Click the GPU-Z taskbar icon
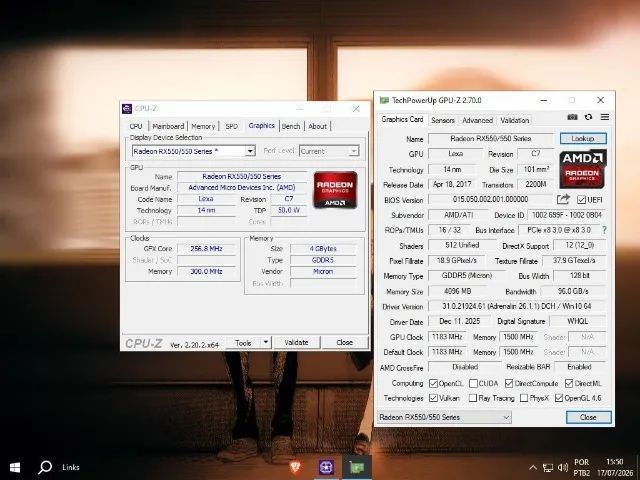The width and height of the screenshot is (640, 480). (x=356, y=467)
